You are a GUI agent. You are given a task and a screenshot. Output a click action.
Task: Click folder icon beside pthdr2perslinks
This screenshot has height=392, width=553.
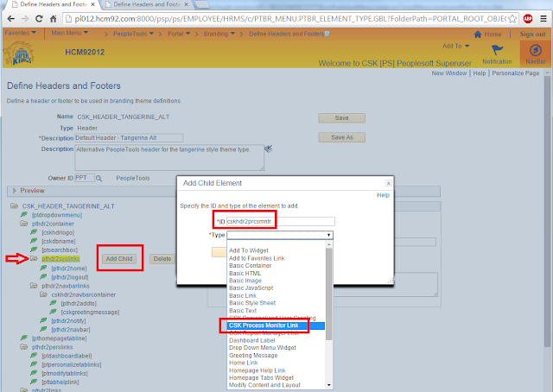(x=24, y=347)
